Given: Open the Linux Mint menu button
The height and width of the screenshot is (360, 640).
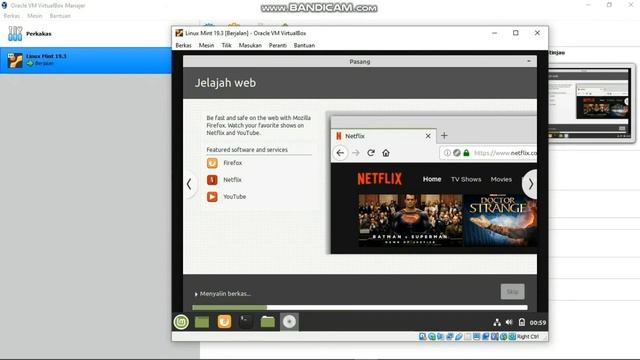Looking at the screenshot, I should click(x=181, y=322).
